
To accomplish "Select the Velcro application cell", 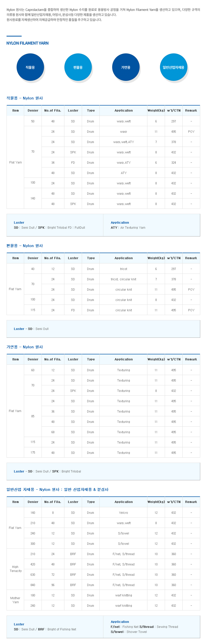I will (x=124, y=513).
